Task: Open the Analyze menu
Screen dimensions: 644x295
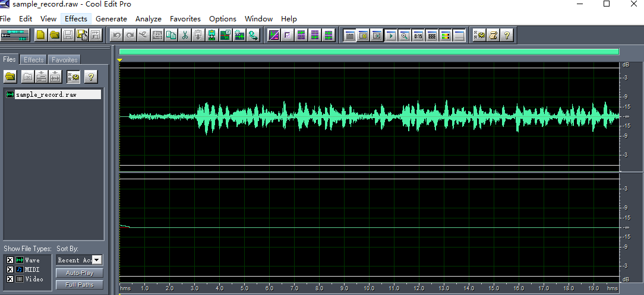Action: tap(149, 18)
